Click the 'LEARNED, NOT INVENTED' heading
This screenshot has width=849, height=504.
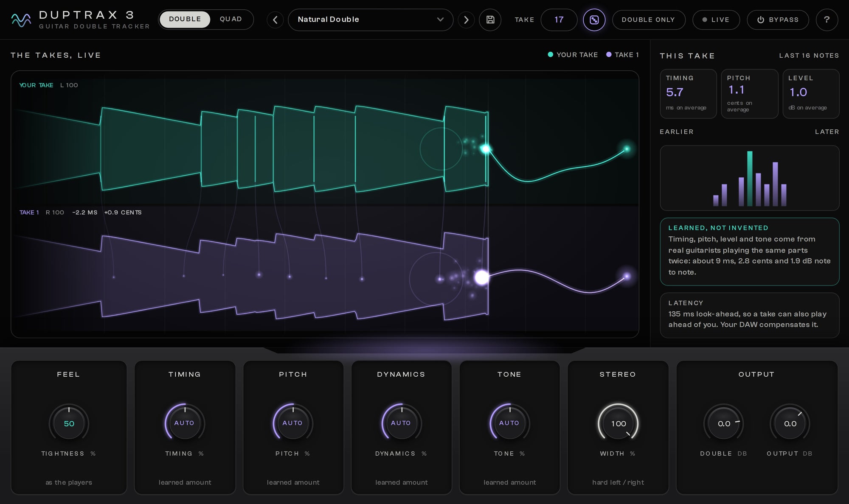pos(718,228)
